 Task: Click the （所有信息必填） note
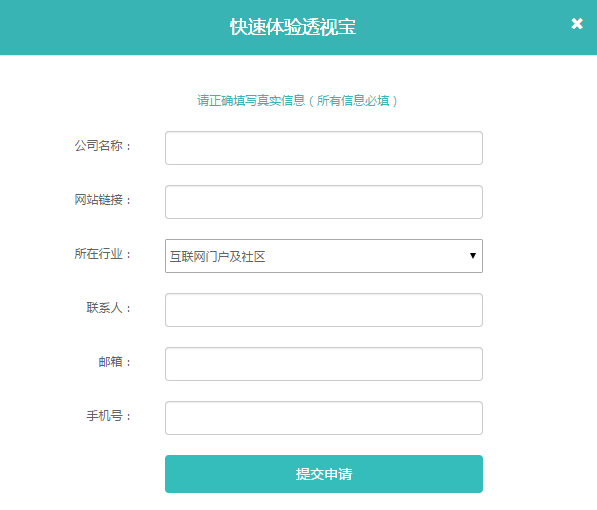(x=353, y=101)
